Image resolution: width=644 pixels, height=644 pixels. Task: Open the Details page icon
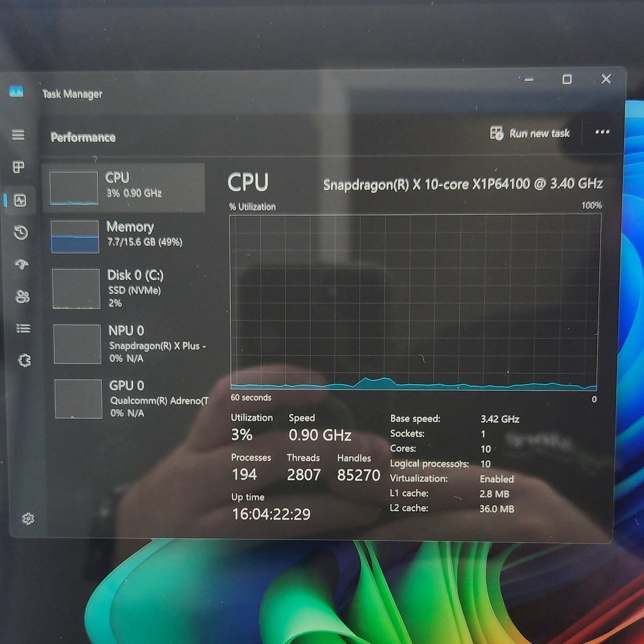(x=23, y=328)
